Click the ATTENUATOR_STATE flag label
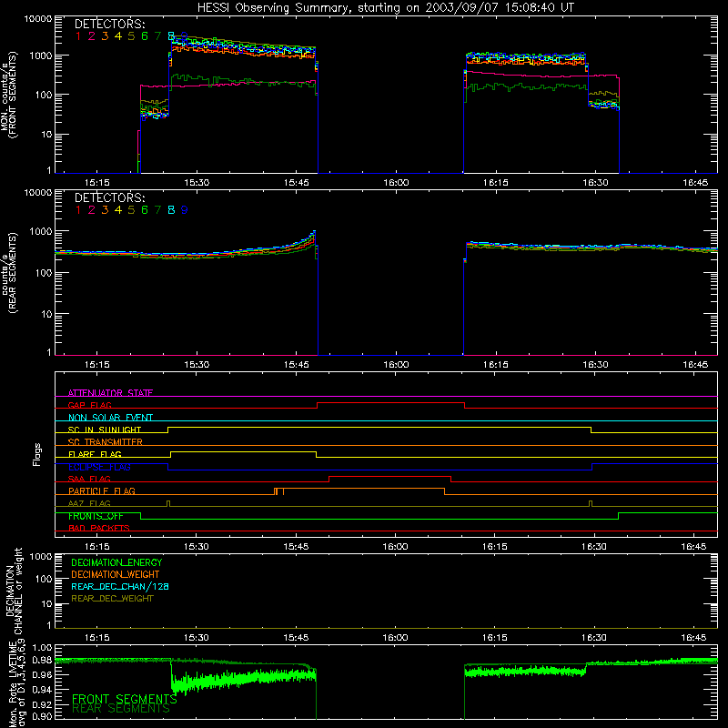 (110, 393)
